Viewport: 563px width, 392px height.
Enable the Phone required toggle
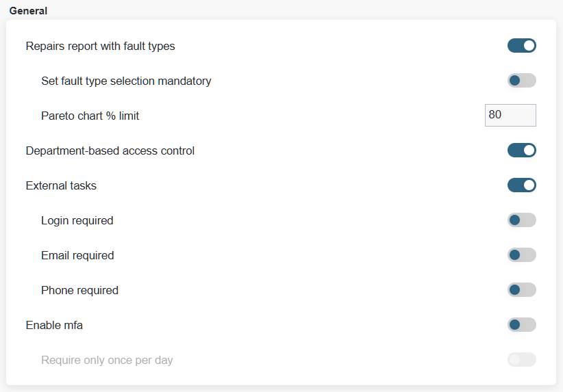[521, 290]
